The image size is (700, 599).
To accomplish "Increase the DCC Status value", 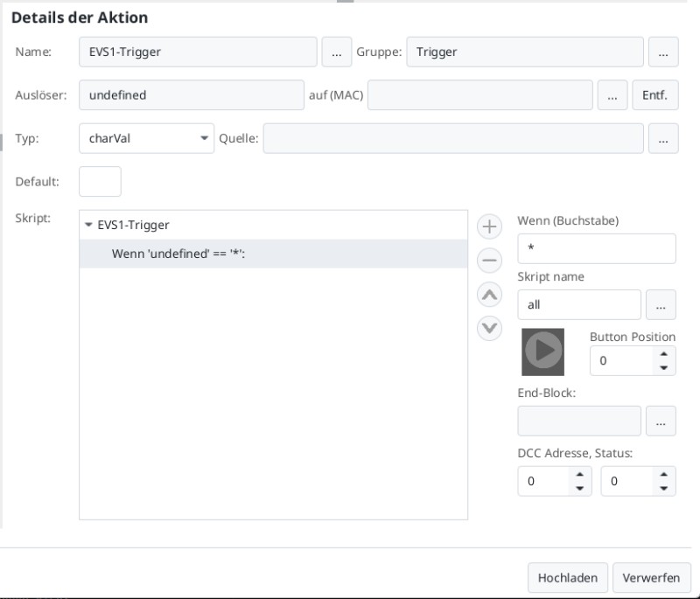I will point(664,475).
